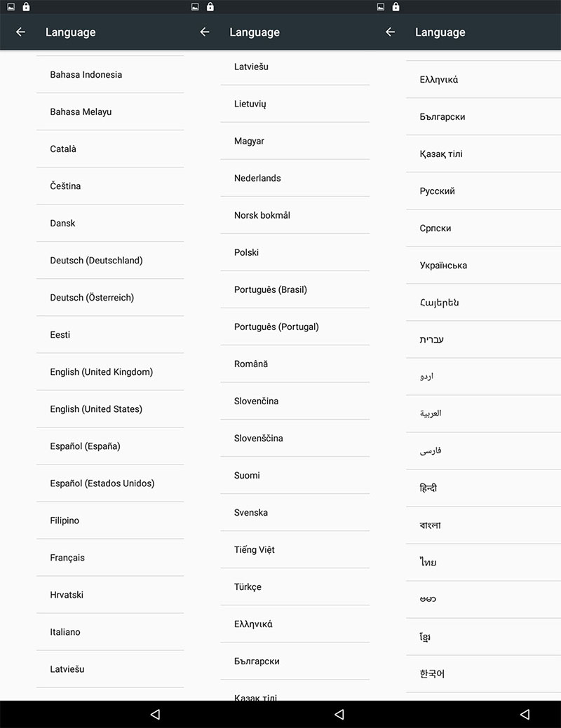Image resolution: width=561 pixels, height=728 pixels.
Task: Pick Español (España) language
Action: (85, 446)
